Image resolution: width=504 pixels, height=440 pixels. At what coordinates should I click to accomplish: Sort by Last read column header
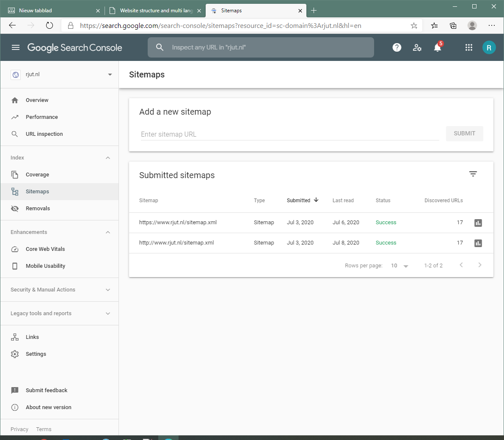[x=343, y=201]
